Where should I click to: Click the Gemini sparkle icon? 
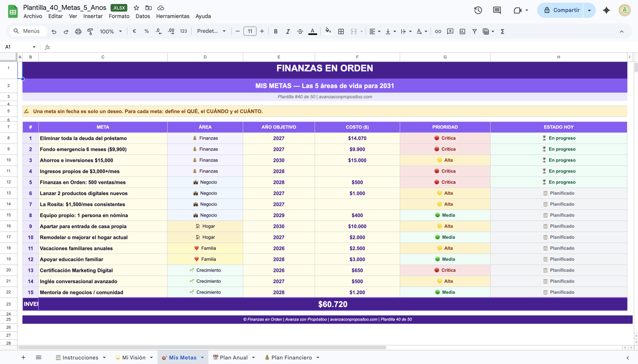(606, 10)
